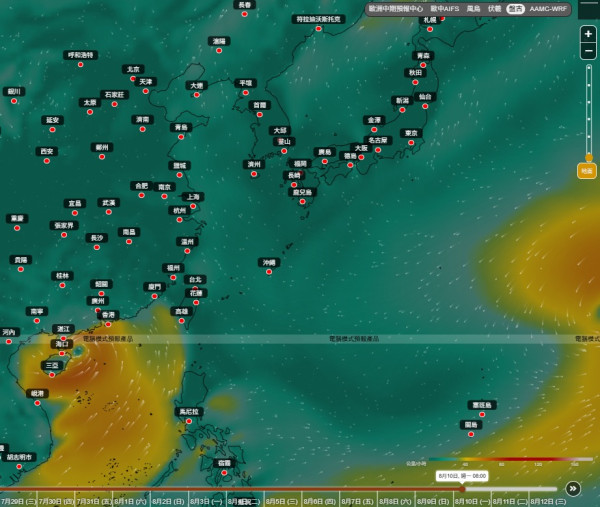Select the 廈門 city marker

pos(155,296)
